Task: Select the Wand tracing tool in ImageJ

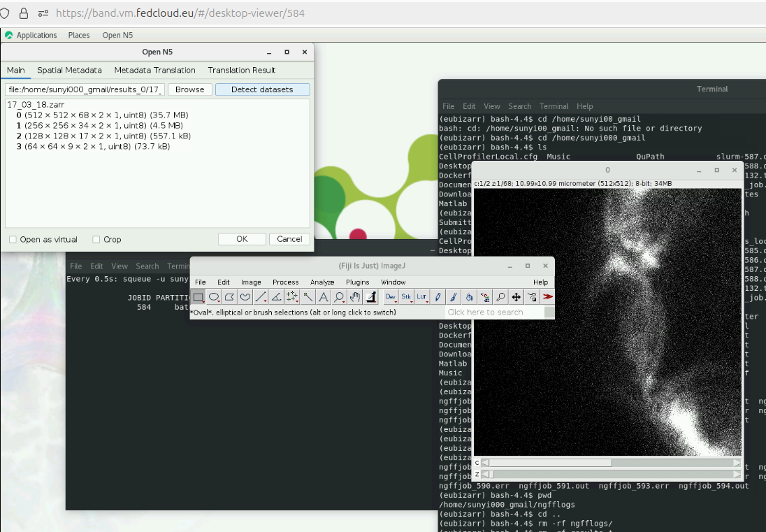Action: tap(308, 297)
